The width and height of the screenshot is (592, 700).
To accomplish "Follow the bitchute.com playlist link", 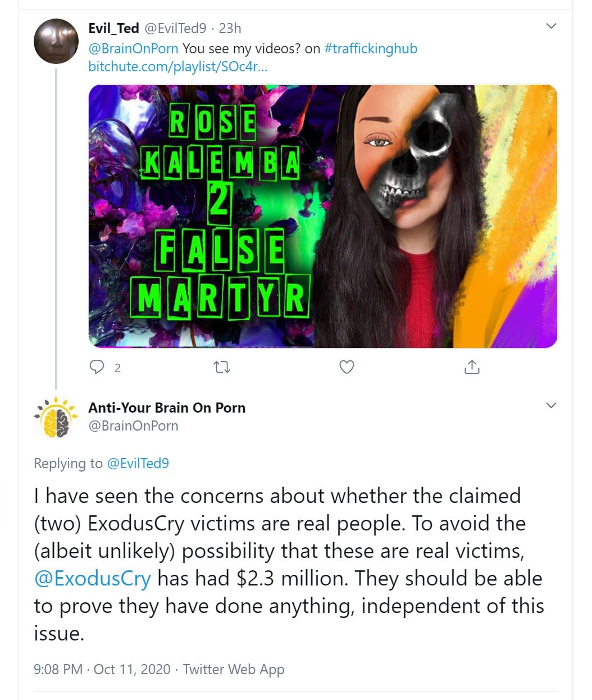I will pyautogui.click(x=178, y=66).
